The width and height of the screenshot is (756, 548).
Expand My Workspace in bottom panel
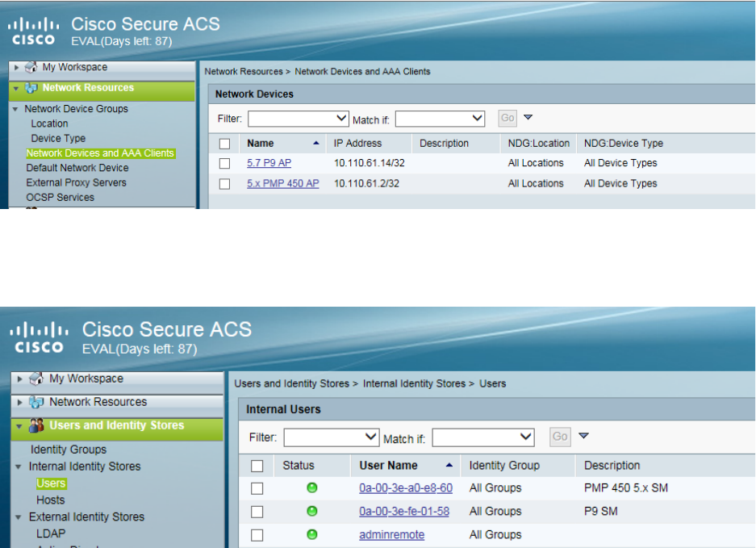click(20, 379)
